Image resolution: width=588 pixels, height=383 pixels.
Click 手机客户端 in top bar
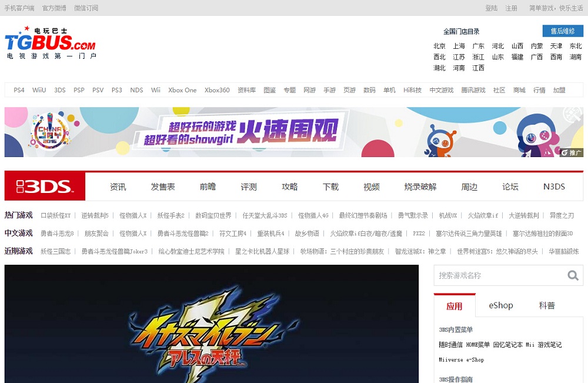coord(19,8)
